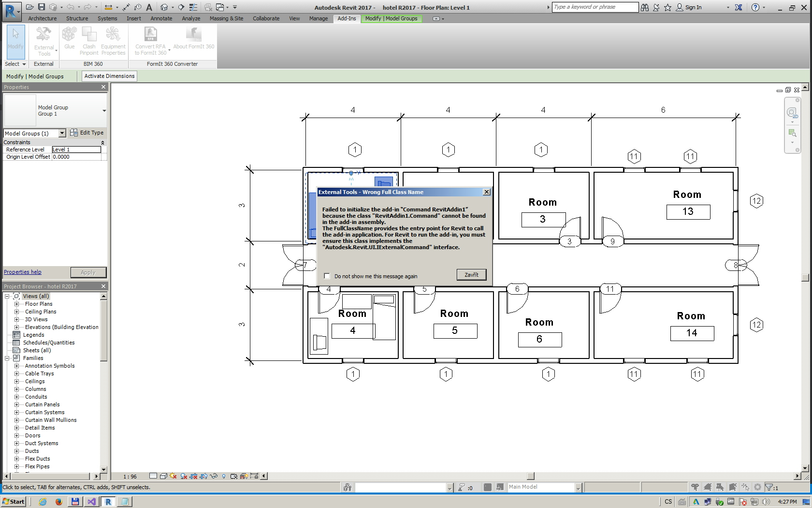Image resolution: width=812 pixels, height=508 pixels.
Task: Save the project with the save icon
Action: [x=41, y=7]
